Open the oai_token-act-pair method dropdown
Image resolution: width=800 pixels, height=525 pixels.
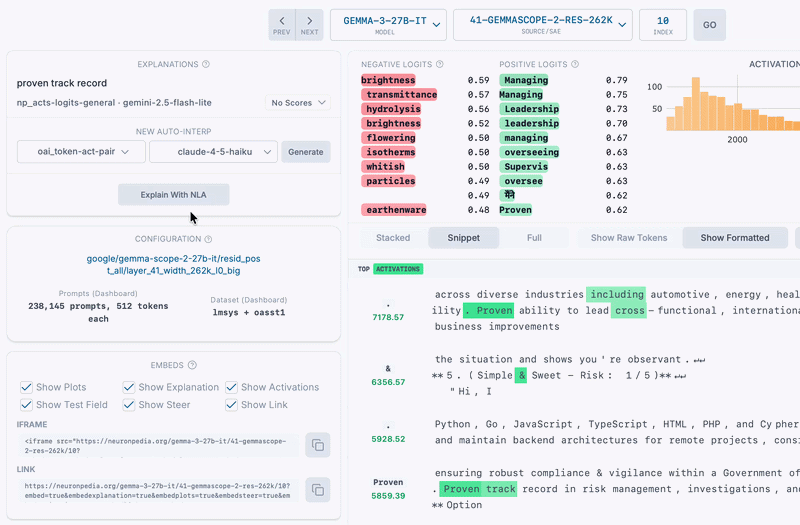[x=81, y=152]
